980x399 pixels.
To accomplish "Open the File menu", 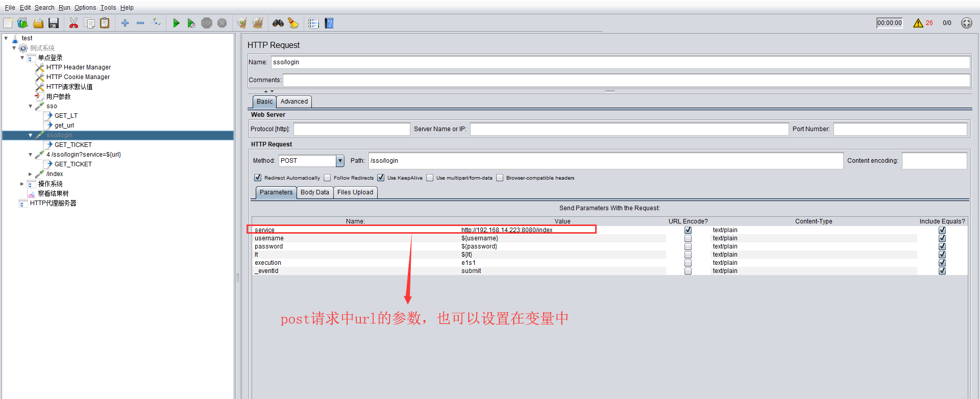I will (x=10, y=8).
